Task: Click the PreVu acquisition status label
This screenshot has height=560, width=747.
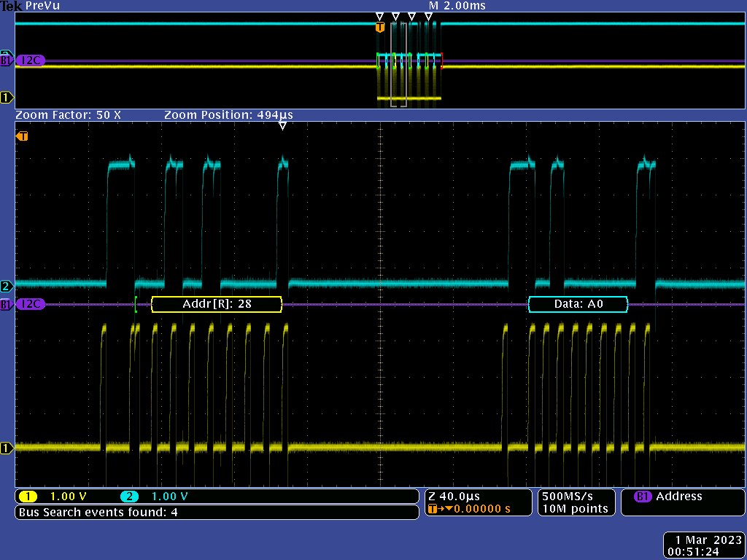Action: point(42,6)
